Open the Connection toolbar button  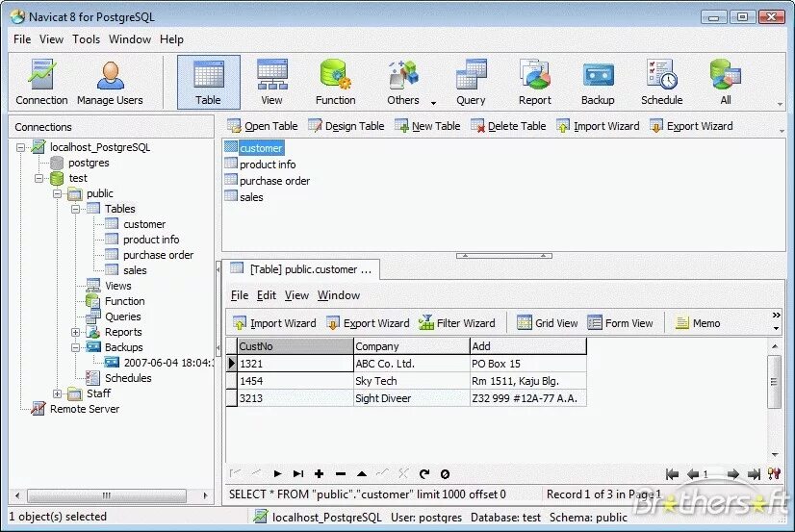[41, 82]
